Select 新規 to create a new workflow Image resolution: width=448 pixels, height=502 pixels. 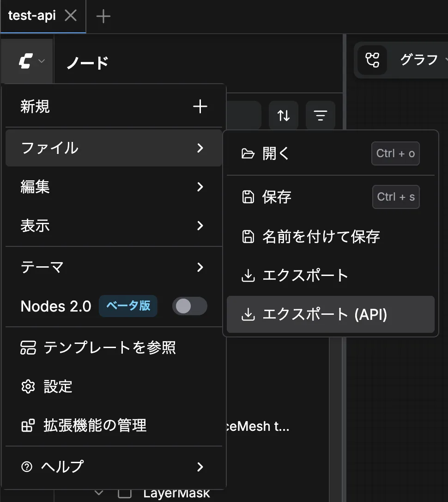click(114, 107)
